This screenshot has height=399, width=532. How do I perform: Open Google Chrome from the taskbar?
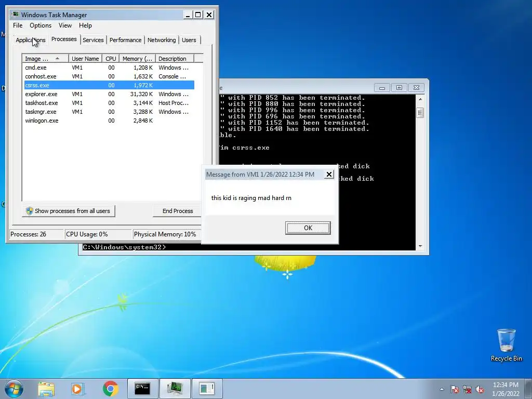111,389
